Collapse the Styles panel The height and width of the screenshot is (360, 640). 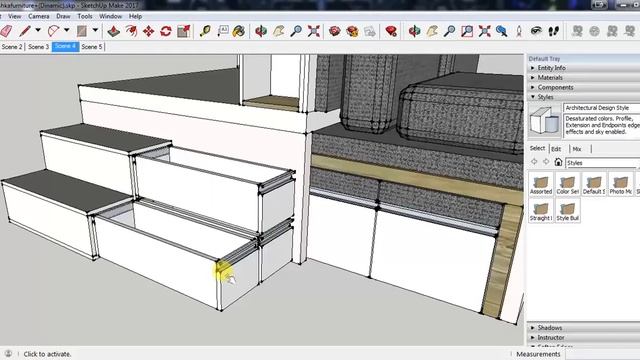tap(584, 97)
